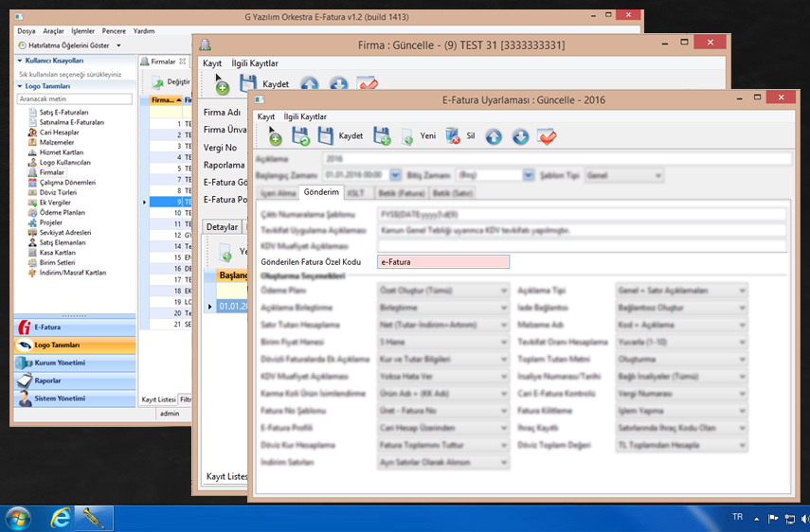The height and width of the screenshot is (532, 810).
Task: Click the red checkmark icon in E-Fatura Uyarlaması toolbar
Action: click(x=547, y=136)
